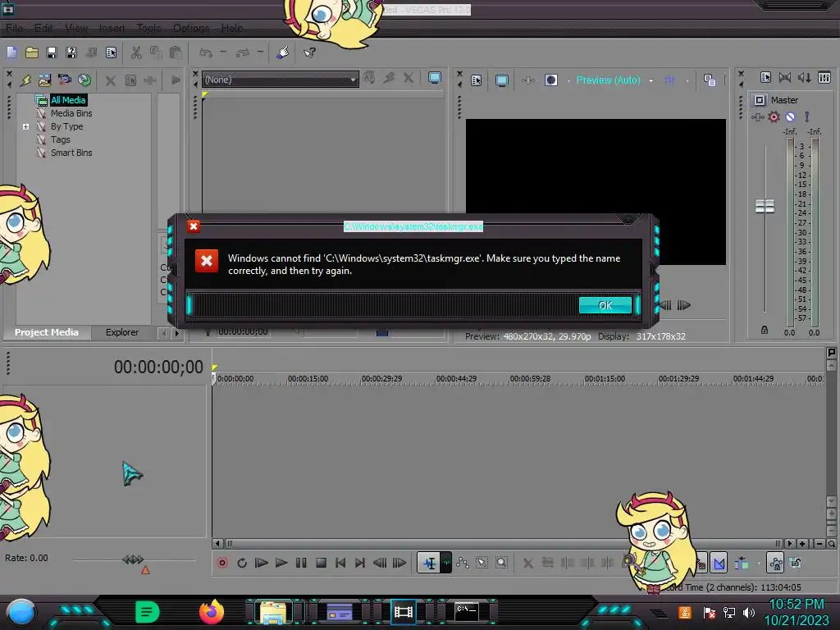Select Media Bins in the media tree

click(x=71, y=113)
